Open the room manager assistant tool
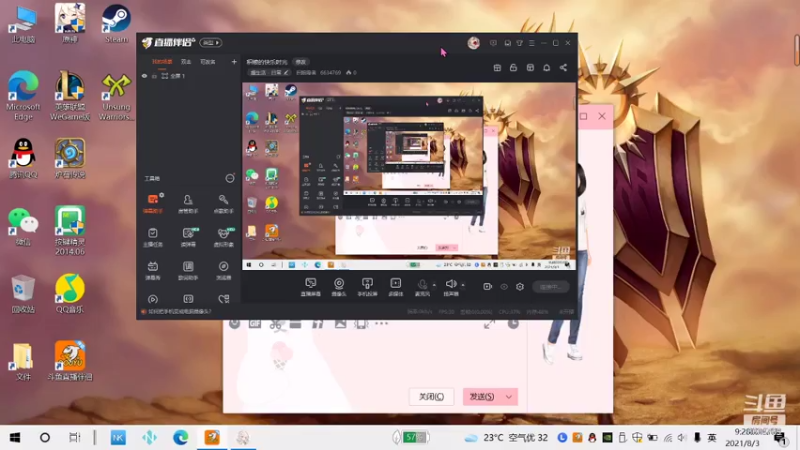Viewport: 800px width, 450px height. click(188, 204)
